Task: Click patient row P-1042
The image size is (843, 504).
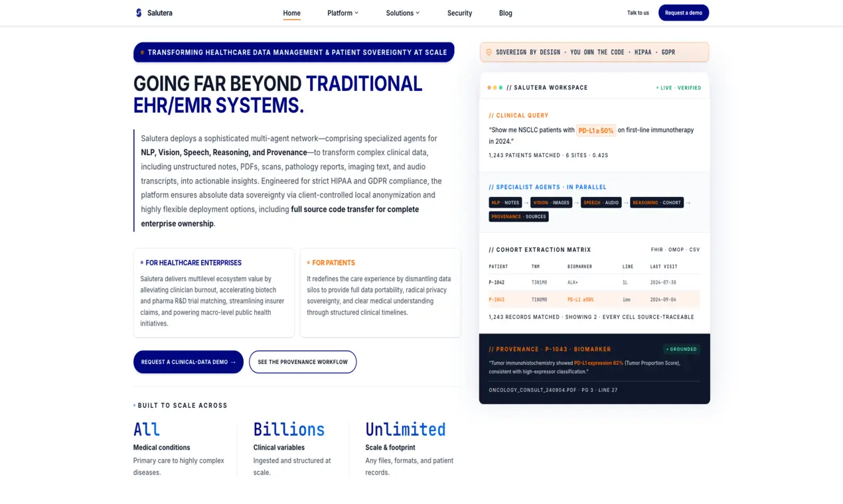Action: click(x=594, y=282)
